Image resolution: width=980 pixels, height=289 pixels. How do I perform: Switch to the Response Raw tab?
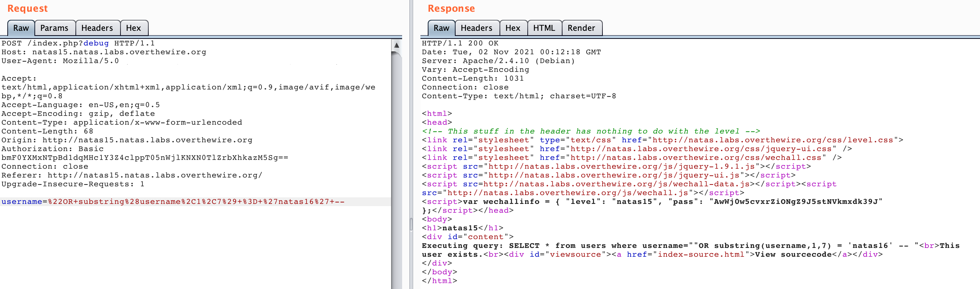pyautogui.click(x=441, y=28)
